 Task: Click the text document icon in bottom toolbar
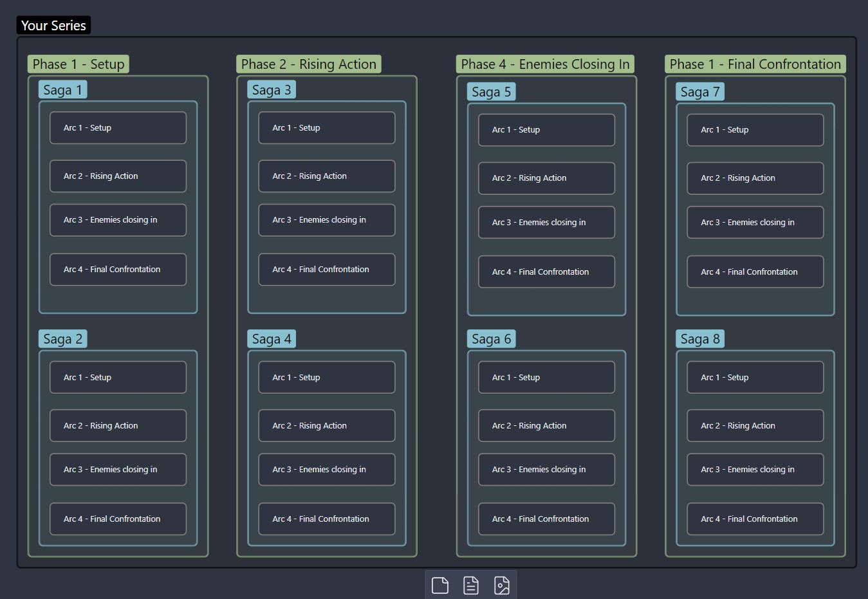471,585
